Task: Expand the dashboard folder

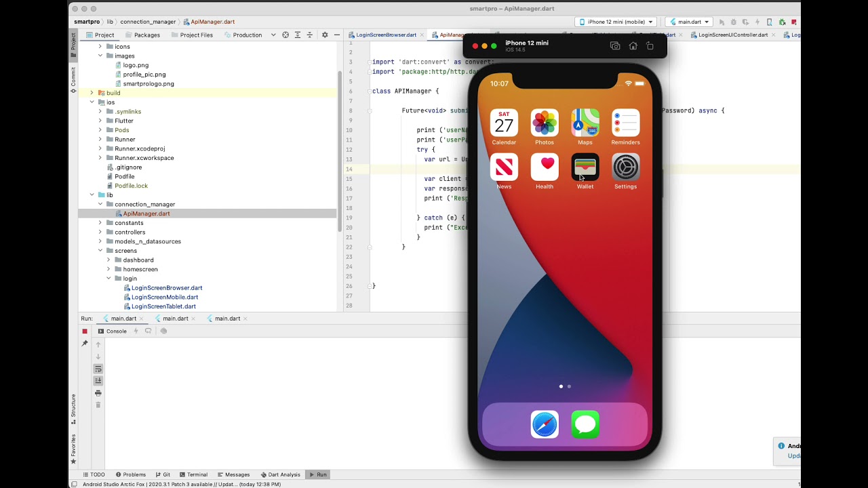Action: point(108,260)
